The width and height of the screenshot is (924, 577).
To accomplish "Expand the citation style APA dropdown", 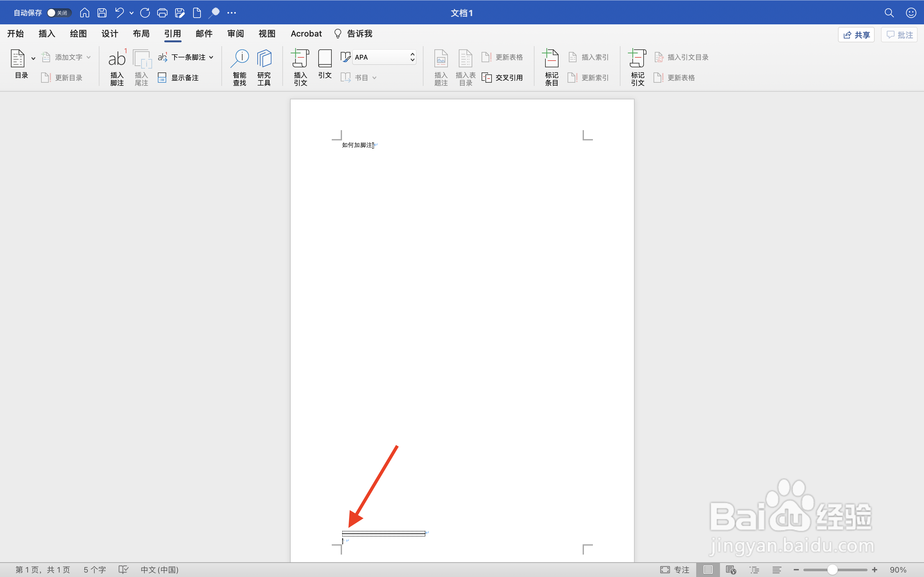I will [412, 57].
